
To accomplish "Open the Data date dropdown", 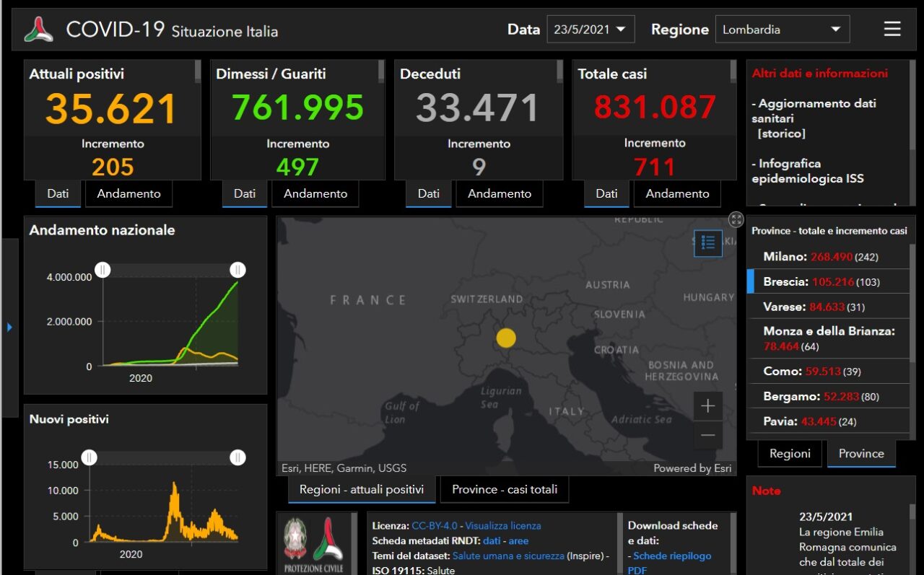I will pyautogui.click(x=590, y=30).
